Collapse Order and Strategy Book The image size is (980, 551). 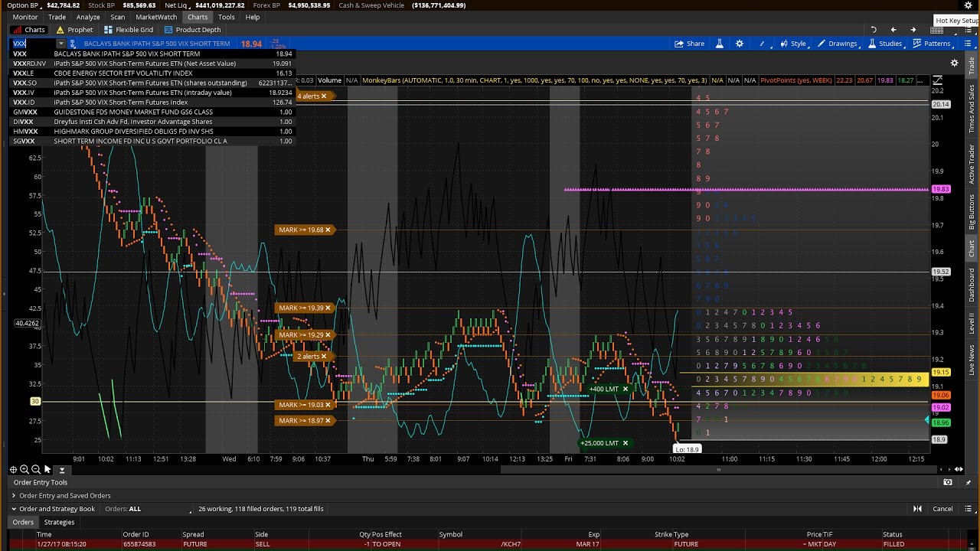point(14,509)
